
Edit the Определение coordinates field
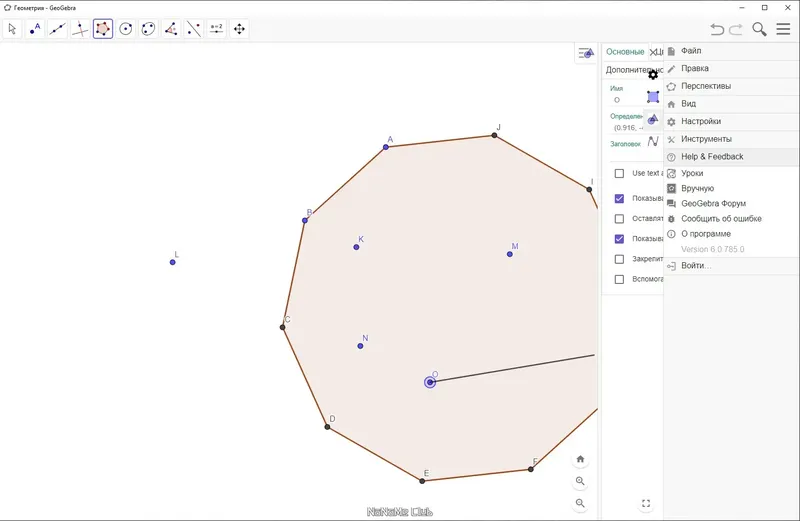click(629, 128)
